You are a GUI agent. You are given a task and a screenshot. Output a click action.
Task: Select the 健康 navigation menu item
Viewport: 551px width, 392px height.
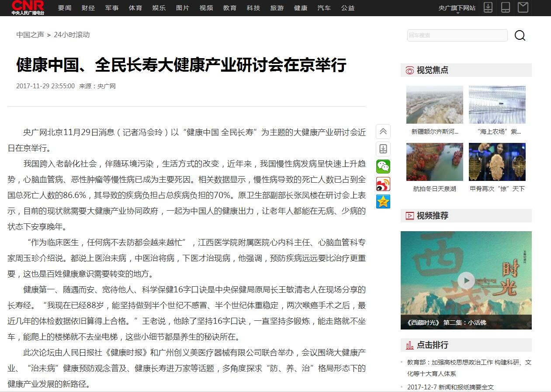click(301, 8)
